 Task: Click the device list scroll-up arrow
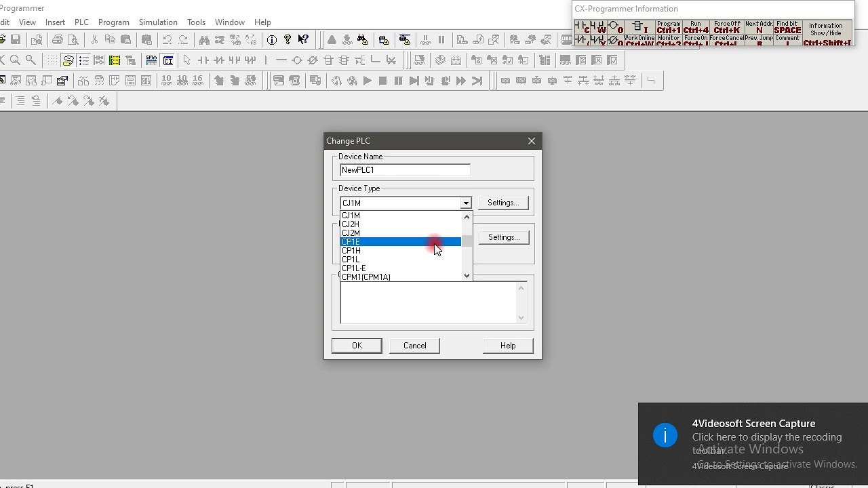[x=467, y=216]
